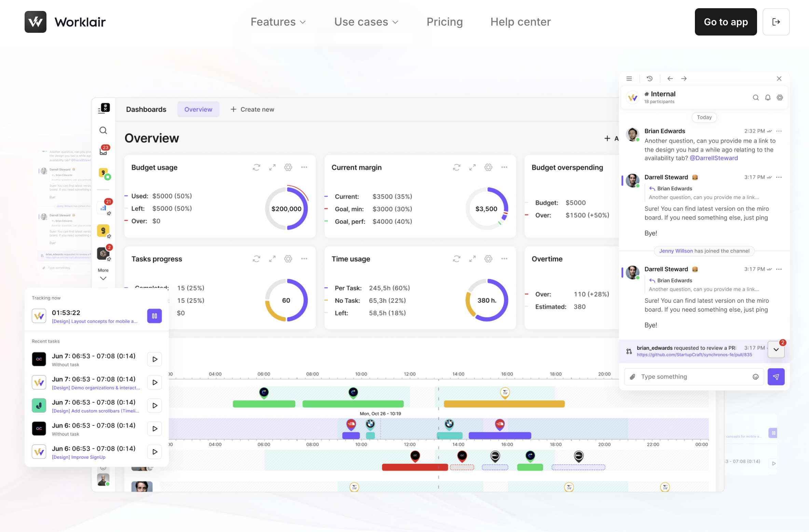Open the notification bell in the Internal channel
The width and height of the screenshot is (809, 532).
tap(768, 98)
